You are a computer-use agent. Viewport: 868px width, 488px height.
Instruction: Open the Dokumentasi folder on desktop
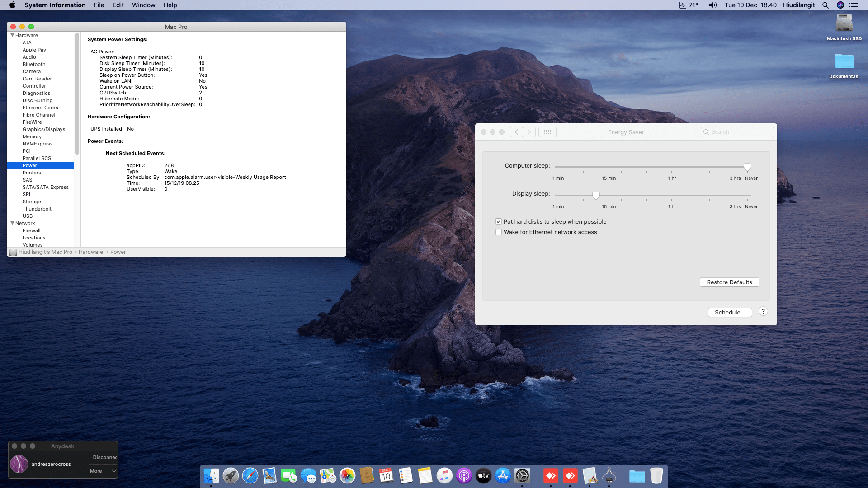pyautogui.click(x=844, y=61)
